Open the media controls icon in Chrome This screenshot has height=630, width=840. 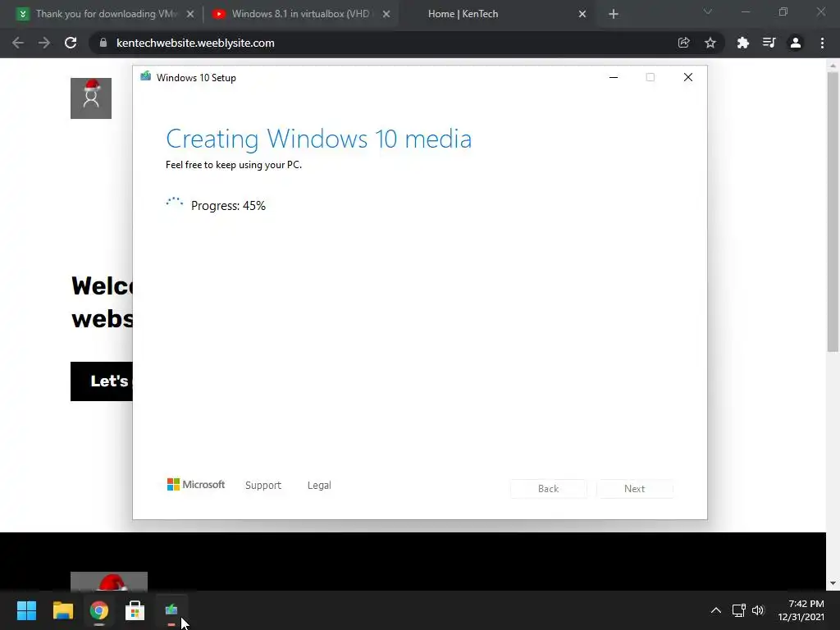(769, 43)
